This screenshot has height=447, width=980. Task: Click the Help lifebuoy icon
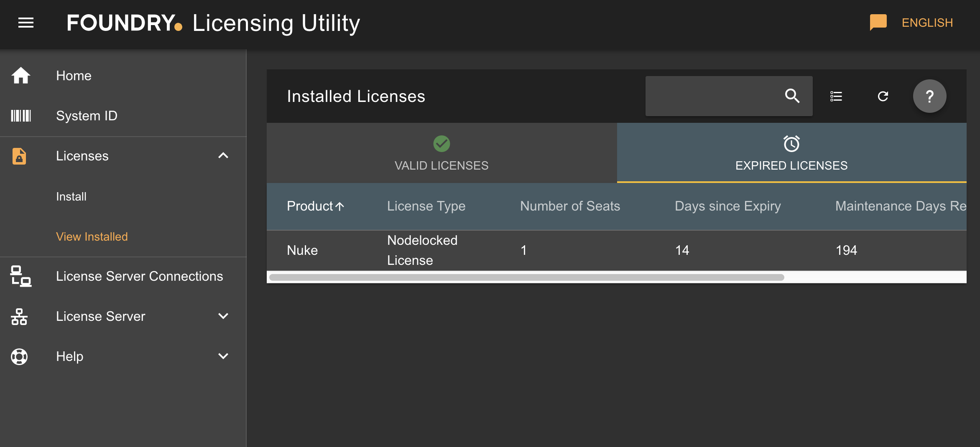click(19, 356)
